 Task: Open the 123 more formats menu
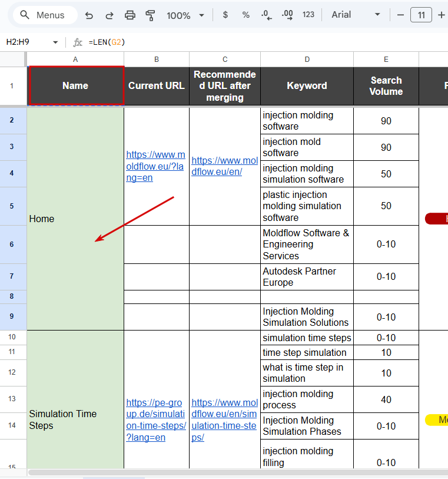[308, 15]
